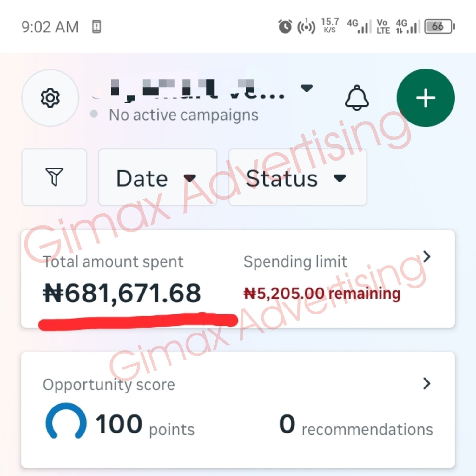Expand the ad account name dropdown
Viewport: 476px width, 476px height.
tap(307, 88)
